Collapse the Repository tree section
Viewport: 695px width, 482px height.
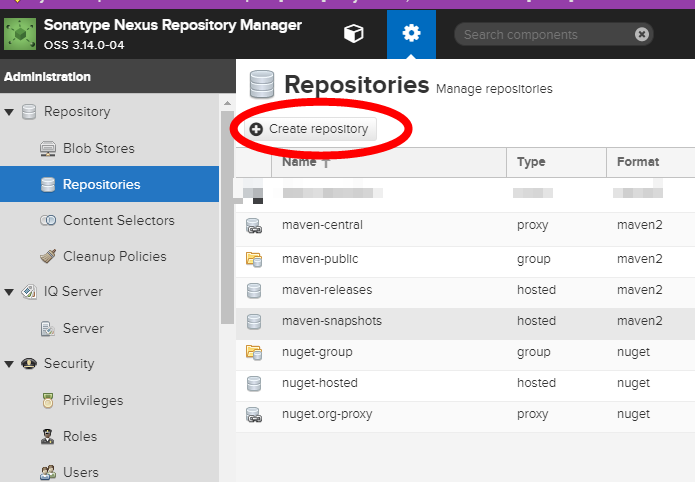[9, 112]
